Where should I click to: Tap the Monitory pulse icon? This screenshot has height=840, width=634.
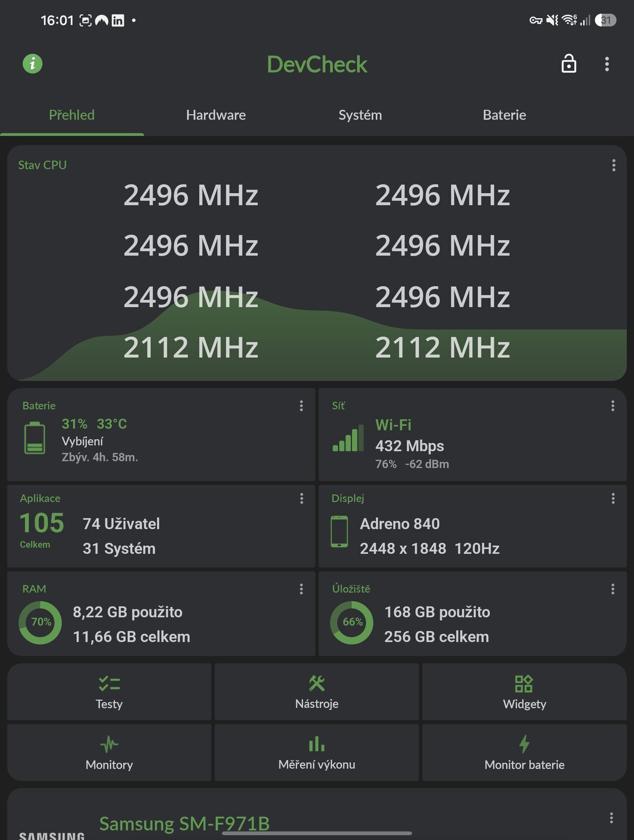click(109, 744)
